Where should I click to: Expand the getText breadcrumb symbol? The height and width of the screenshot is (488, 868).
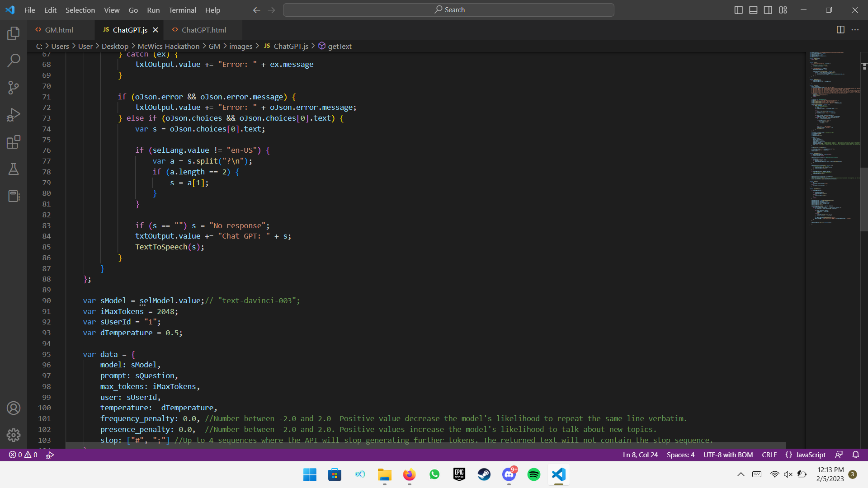point(339,46)
